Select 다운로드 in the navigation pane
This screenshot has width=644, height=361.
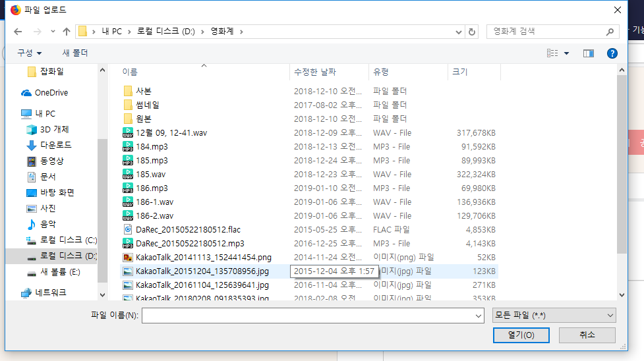click(55, 145)
